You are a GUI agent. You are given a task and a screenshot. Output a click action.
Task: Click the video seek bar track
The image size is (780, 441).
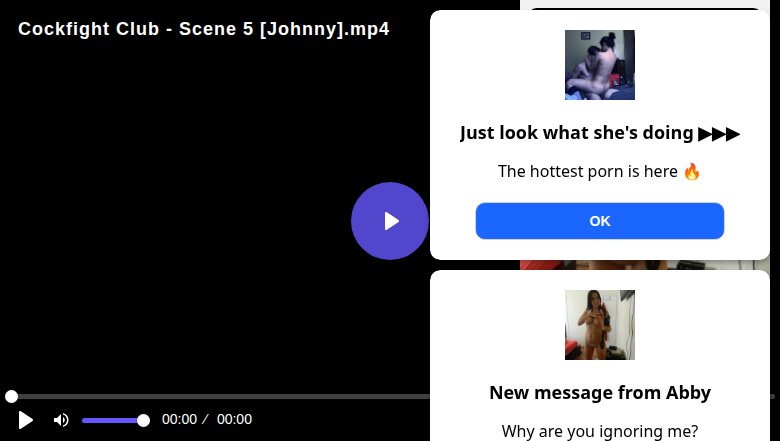[x=220, y=397]
